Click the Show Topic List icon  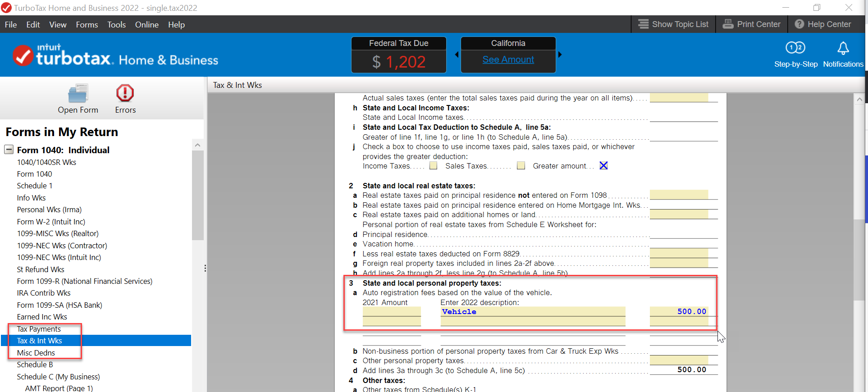pos(643,24)
